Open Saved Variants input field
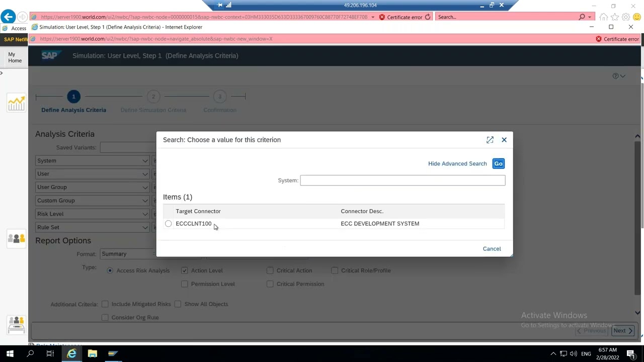Screen dimensions: 644x362 click(127, 147)
